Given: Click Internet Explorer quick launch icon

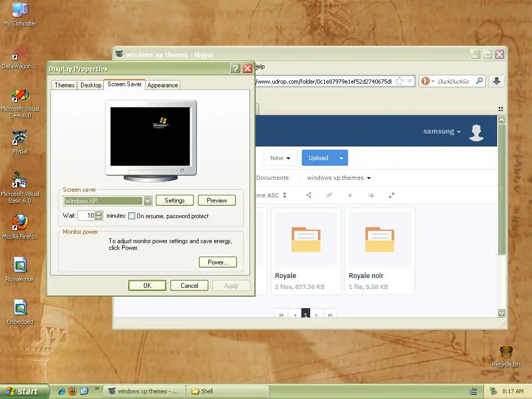Looking at the screenshot, I should [61, 391].
